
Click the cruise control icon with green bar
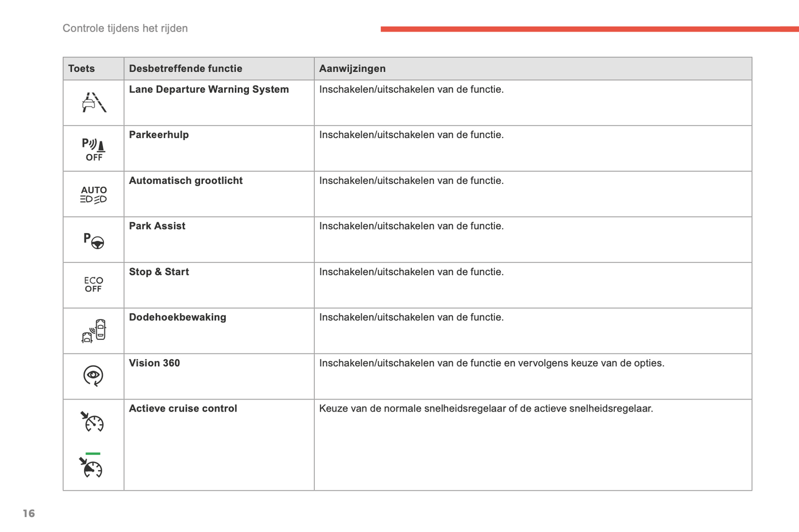coord(92,466)
